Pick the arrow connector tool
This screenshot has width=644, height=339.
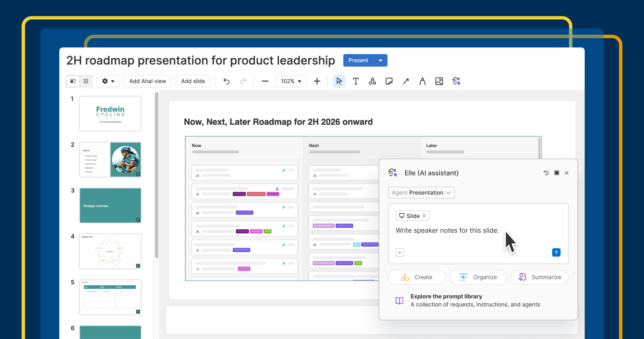(x=405, y=81)
